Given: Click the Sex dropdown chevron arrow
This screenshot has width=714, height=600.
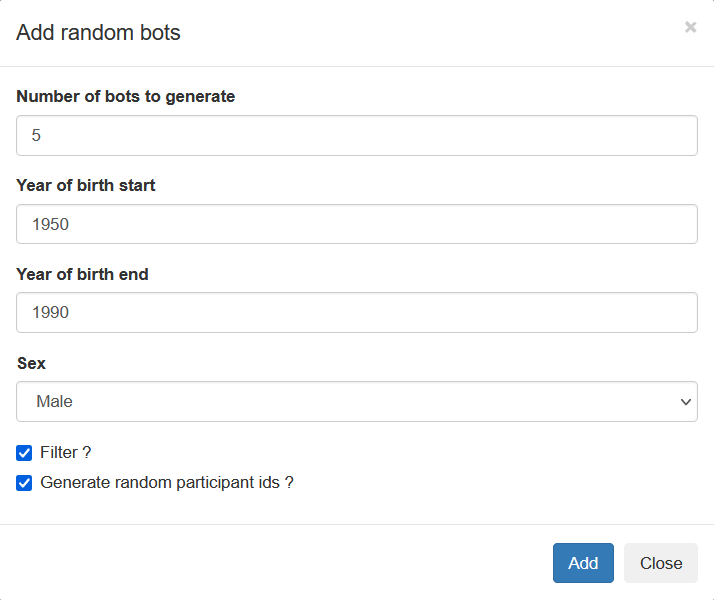Looking at the screenshot, I should (x=685, y=402).
